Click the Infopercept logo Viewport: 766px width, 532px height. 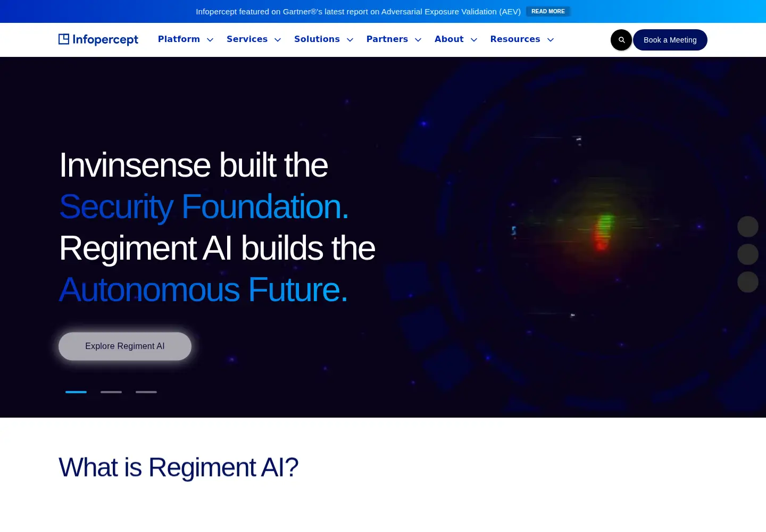click(x=98, y=39)
